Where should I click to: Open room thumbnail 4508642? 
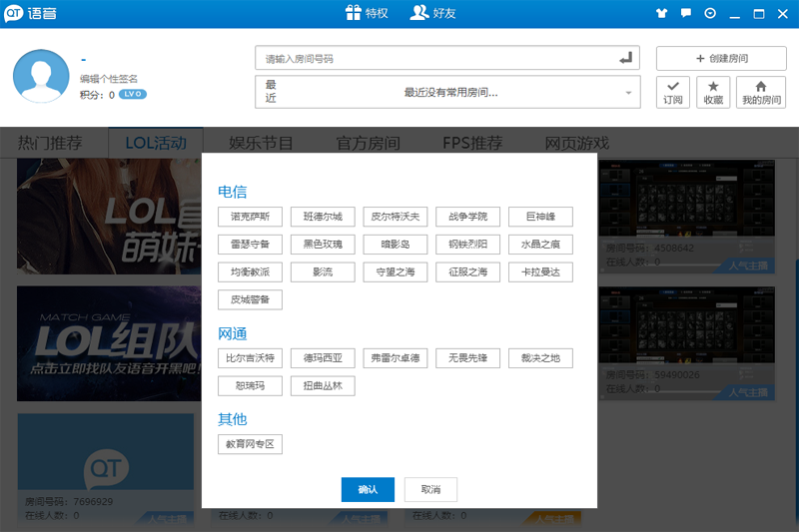click(x=686, y=217)
